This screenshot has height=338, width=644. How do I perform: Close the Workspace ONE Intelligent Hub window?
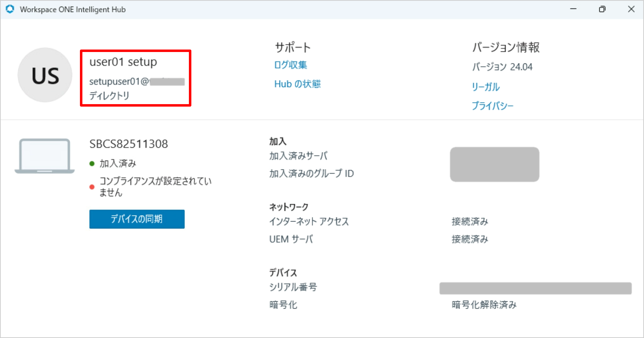click(x=631, y=9)
